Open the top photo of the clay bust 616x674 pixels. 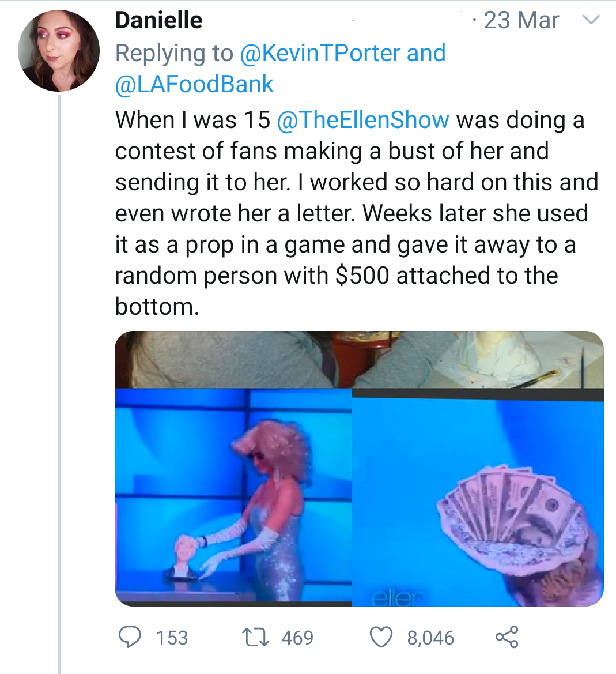(x=358, y=359)
